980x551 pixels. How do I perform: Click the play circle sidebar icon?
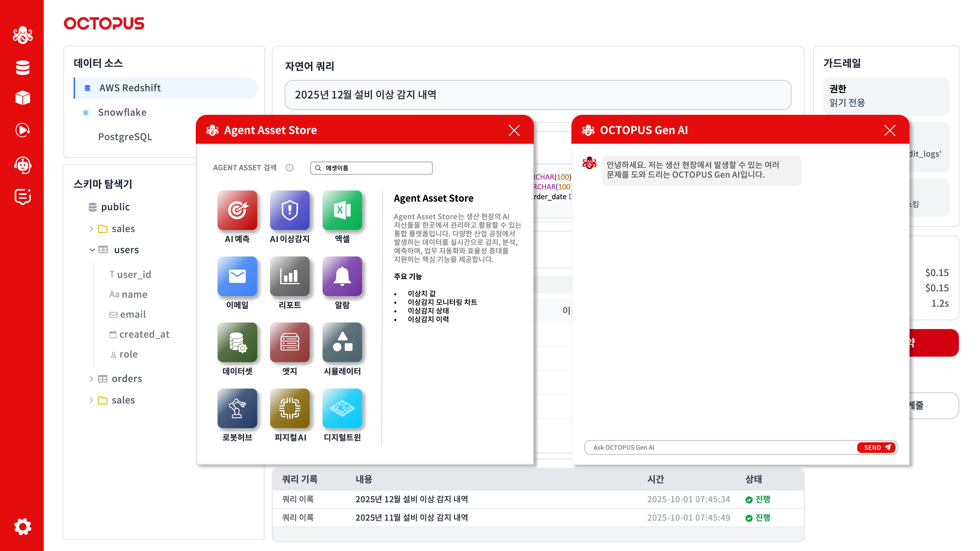[x=23, y=130]
